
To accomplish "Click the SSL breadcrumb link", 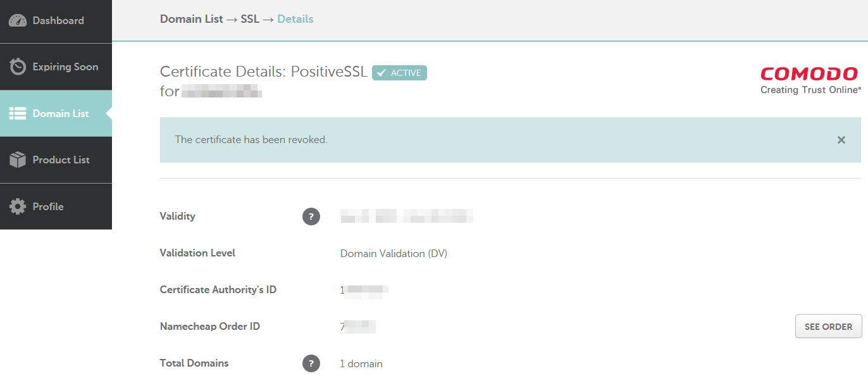I will [250, 19].
